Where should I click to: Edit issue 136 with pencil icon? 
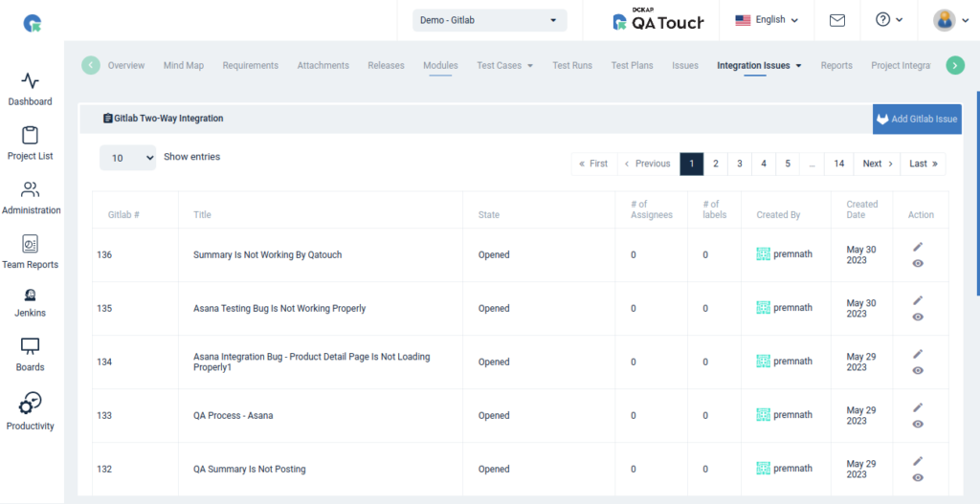pyautogui.click(x=918, y=247)
